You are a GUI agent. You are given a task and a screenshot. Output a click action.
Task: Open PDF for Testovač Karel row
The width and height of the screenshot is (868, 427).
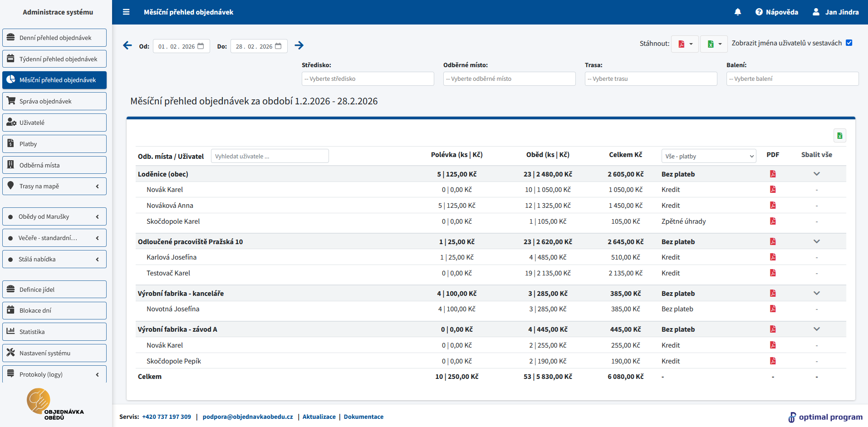773,273
